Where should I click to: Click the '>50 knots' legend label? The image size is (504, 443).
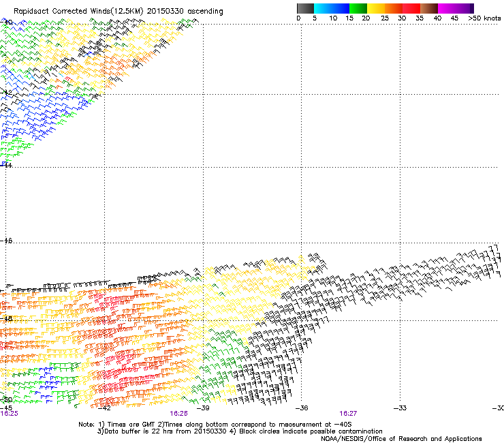tap(484, 18)
